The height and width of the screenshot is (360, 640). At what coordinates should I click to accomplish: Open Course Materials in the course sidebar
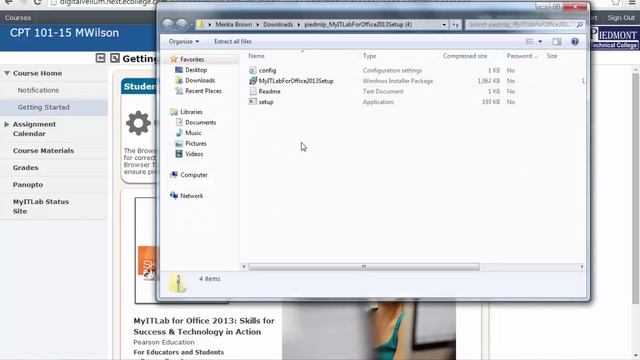[43, 151]
